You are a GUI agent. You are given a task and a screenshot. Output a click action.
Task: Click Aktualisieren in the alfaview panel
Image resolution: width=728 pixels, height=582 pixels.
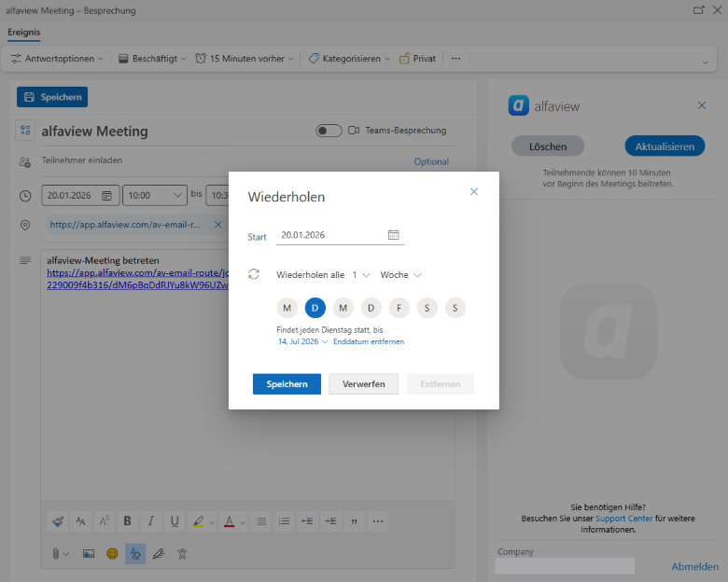tap(665, 146)
